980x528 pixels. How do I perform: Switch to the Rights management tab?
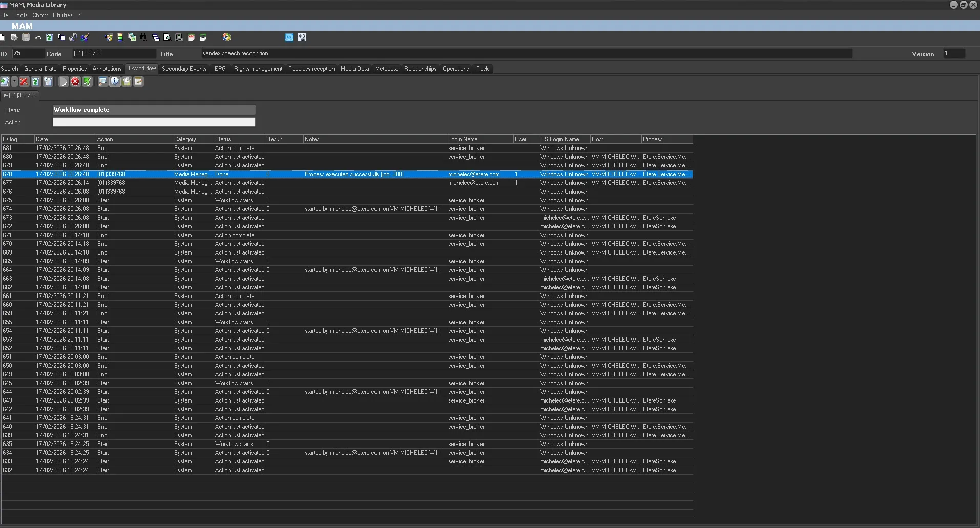click(x=258, y=69)
